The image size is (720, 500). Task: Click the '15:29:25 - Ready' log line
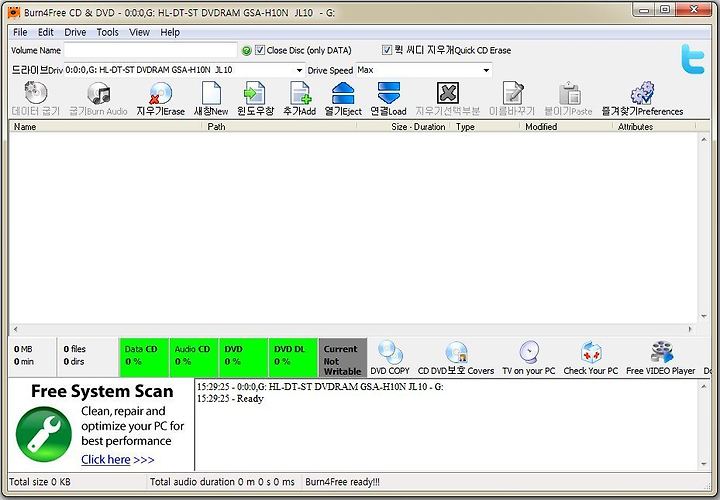(x=231, y=399)
